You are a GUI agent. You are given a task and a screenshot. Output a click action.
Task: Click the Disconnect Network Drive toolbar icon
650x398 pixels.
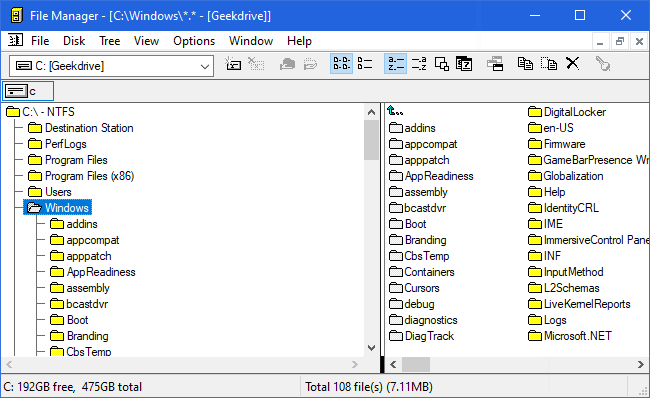click(256, 64)
